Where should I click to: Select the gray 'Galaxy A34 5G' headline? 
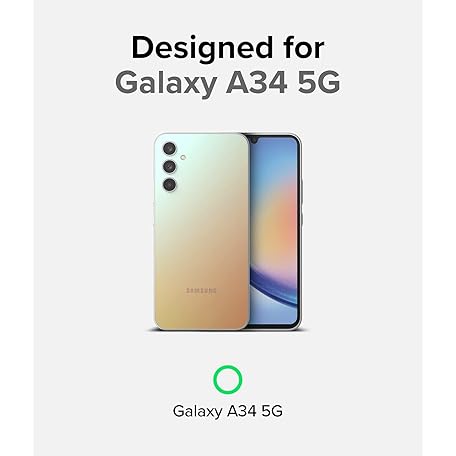(228, 83)
